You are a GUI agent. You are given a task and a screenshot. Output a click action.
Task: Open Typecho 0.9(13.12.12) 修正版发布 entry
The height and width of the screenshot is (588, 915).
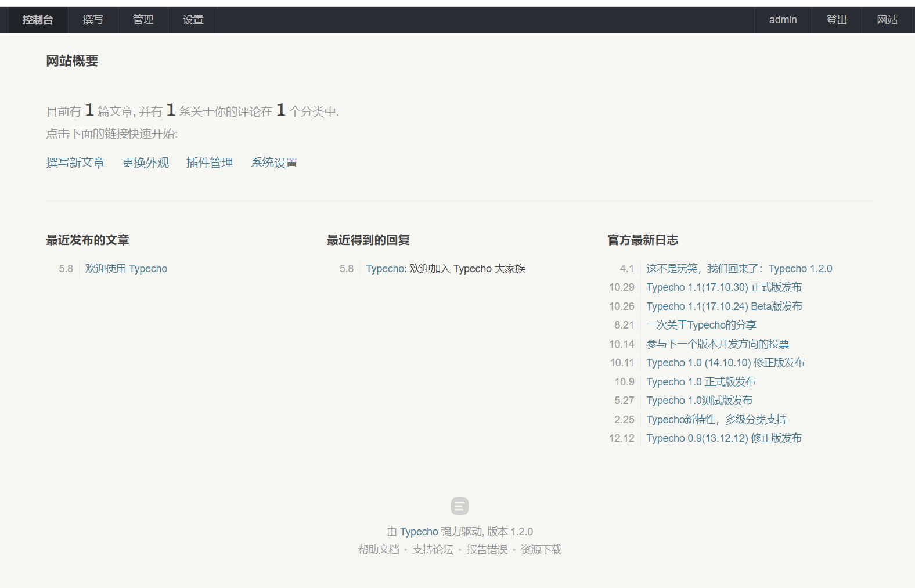tap(724, 438)
